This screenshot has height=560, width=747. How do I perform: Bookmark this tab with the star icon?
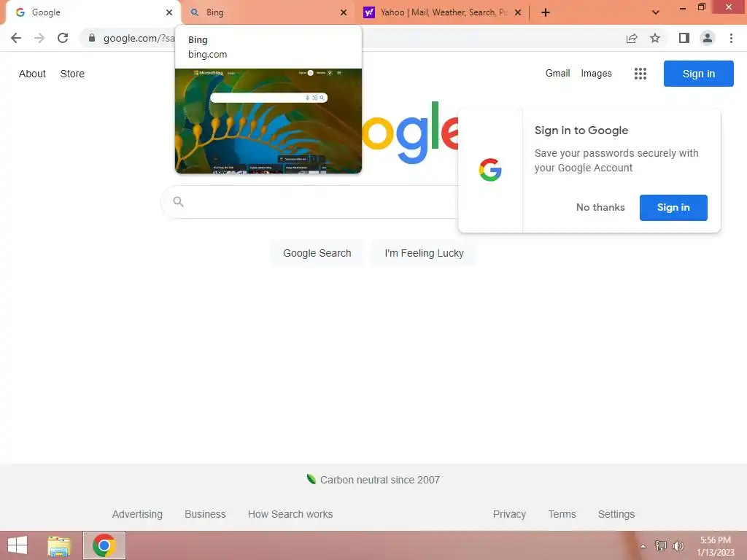coord(655,38)
